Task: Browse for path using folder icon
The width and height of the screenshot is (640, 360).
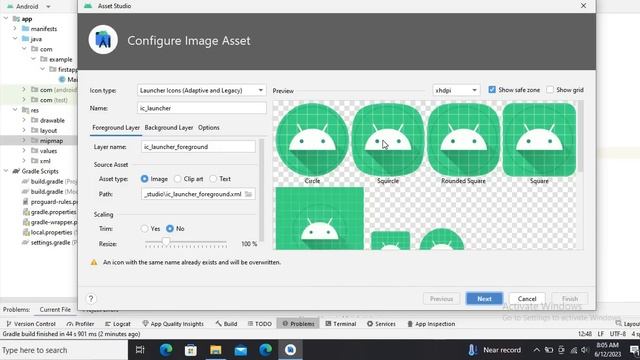Action: click(248, 194)
